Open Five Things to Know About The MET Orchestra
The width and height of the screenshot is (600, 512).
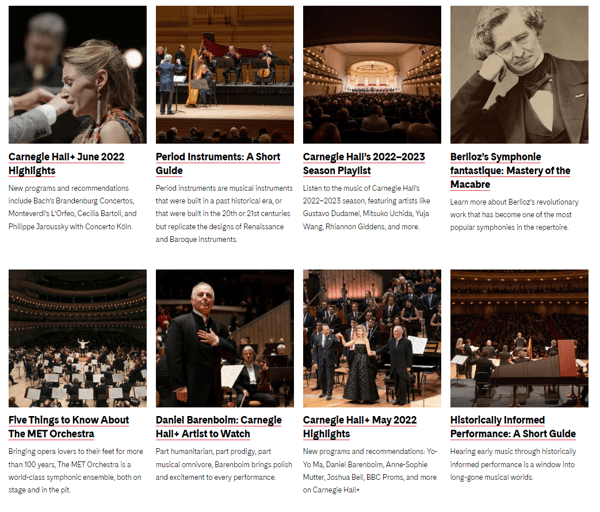pyautogui.click(x=69, y=427)
